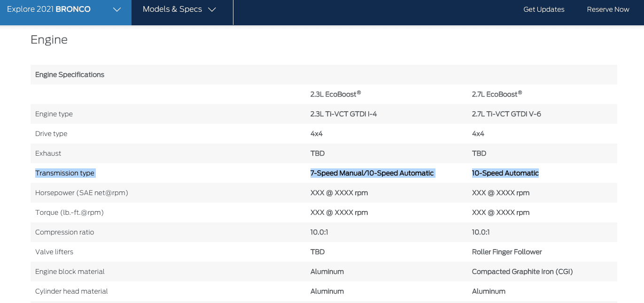Expand the Explore 2021 BRONCO chevron

pos(117,9)
